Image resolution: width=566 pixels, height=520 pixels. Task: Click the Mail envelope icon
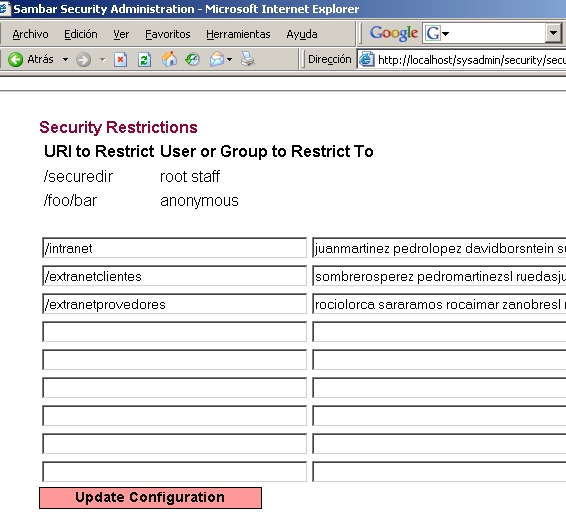tap(217, 59)
